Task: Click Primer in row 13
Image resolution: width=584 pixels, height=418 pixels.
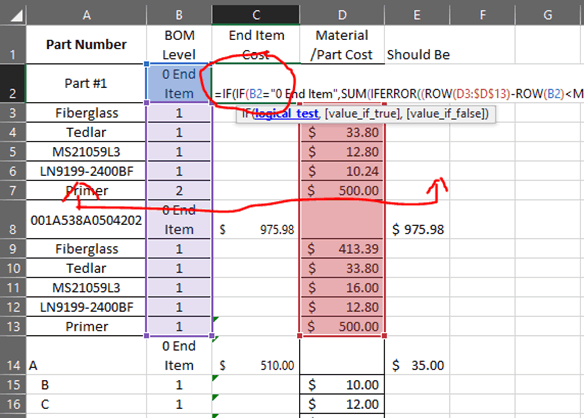Action: (86, 326)
